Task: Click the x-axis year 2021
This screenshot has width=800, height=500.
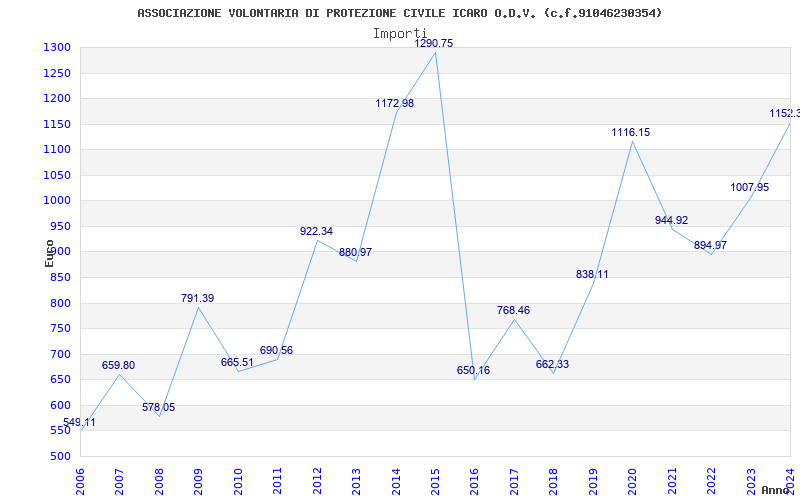Action: [x=672, y=481]
